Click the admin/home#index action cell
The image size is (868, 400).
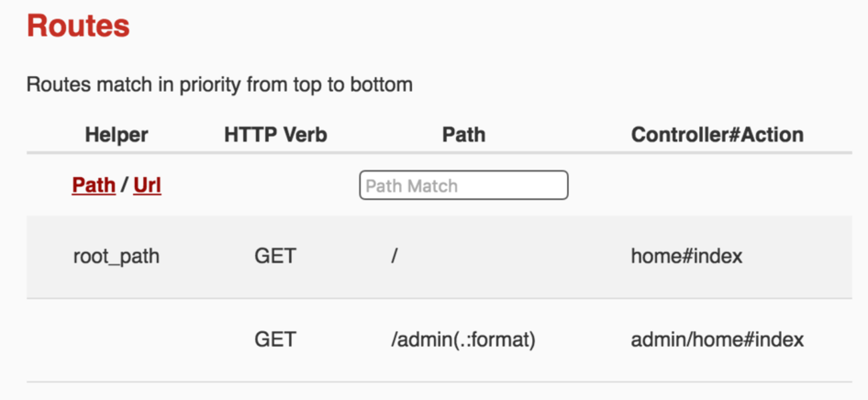pyautogui.click(x=717, y=340)
